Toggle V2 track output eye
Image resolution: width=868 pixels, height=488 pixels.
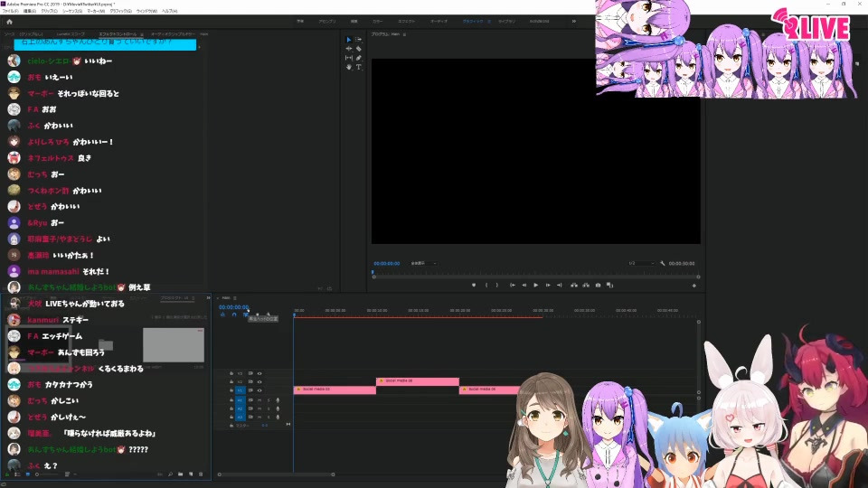(259, 381)
